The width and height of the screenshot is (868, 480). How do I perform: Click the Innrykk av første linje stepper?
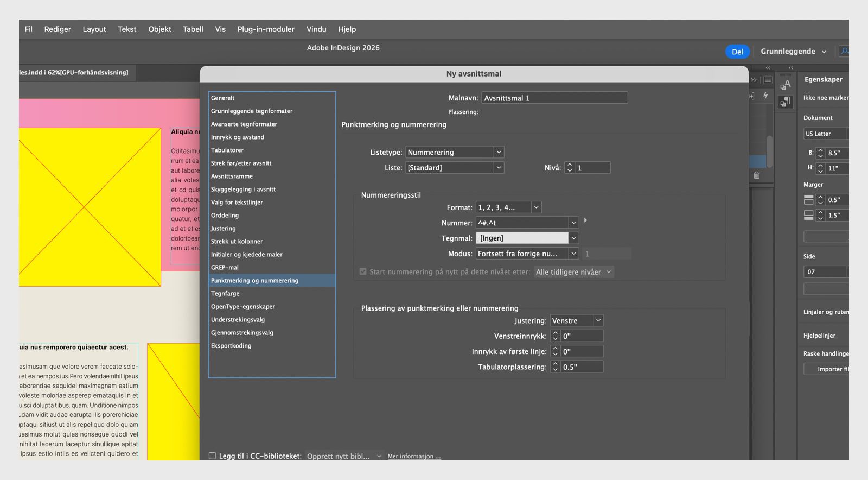tap(555, 351)
